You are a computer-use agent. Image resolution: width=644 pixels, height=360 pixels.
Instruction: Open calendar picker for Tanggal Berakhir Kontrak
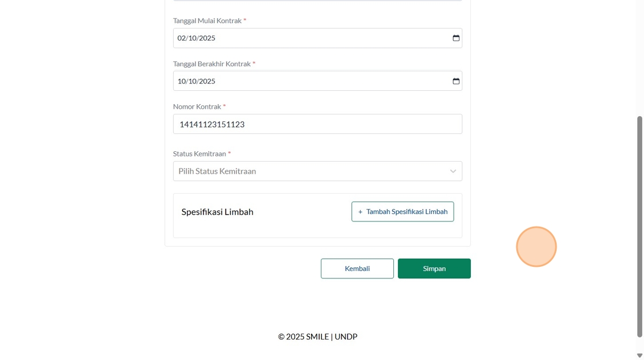(456, 81)
